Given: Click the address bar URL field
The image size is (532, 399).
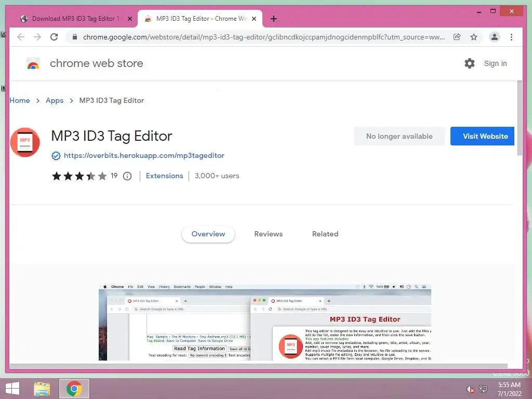Looking at the screenshot, I should click(x=263, y=37).
